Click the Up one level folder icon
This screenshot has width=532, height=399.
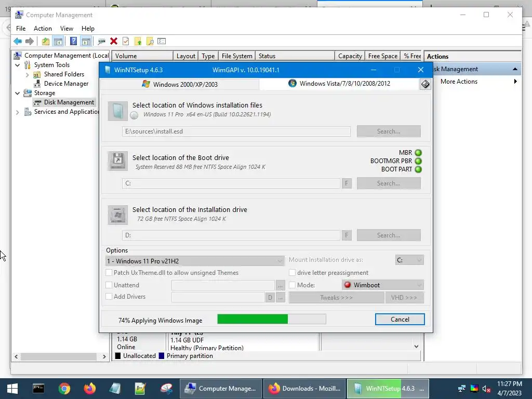click(46, 42)
